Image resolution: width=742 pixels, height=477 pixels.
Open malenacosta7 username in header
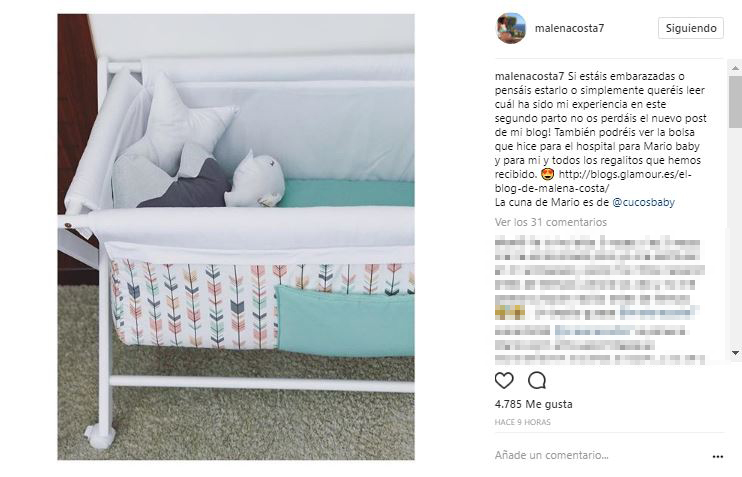tap(569, 28)
